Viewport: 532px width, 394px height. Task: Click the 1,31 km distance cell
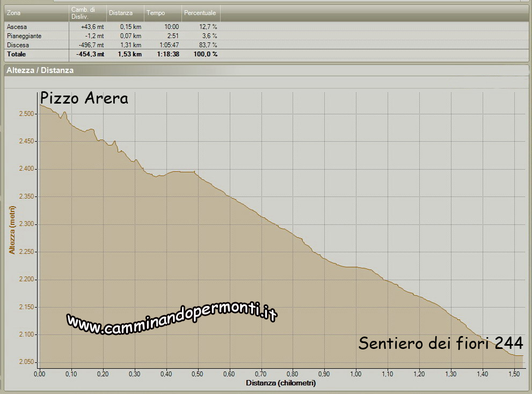click(130, 45)
